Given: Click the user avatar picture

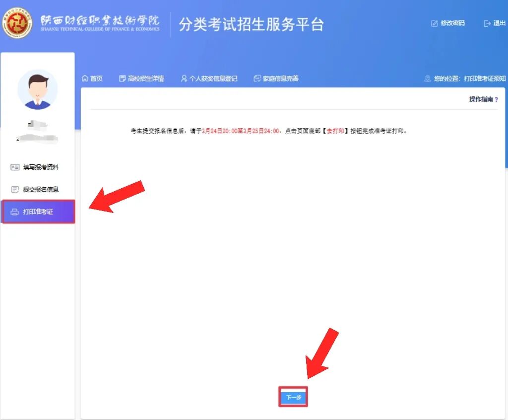Looking at the screenshot, I should point(38,90).
